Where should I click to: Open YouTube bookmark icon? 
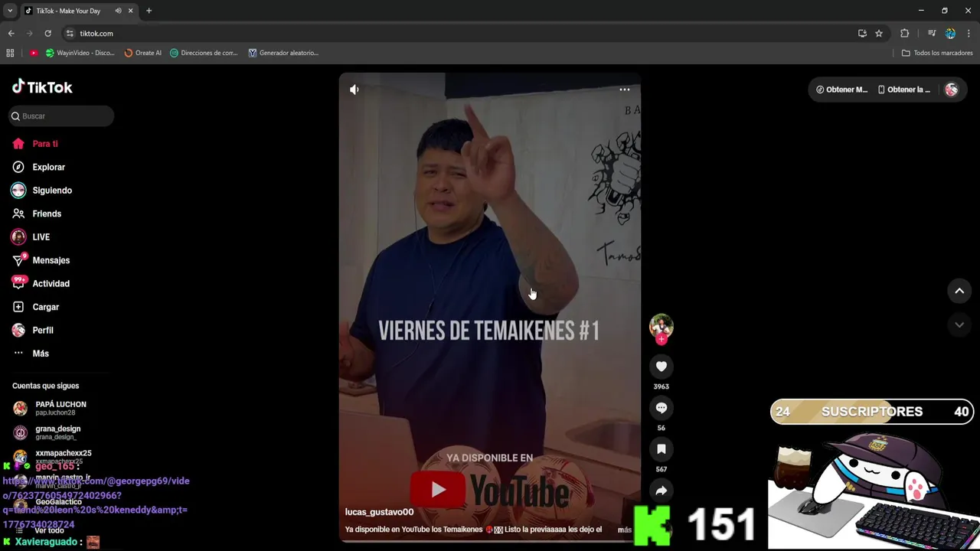34,53
